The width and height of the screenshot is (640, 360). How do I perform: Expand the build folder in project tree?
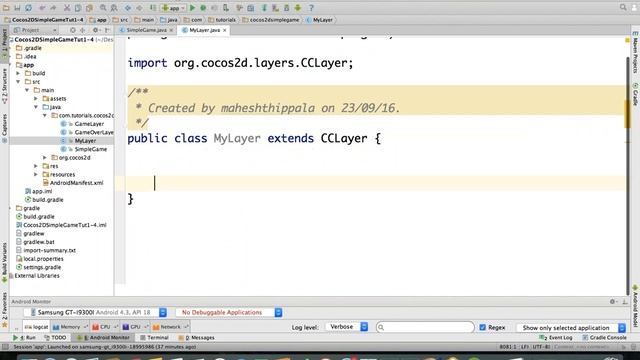[18, 73]
